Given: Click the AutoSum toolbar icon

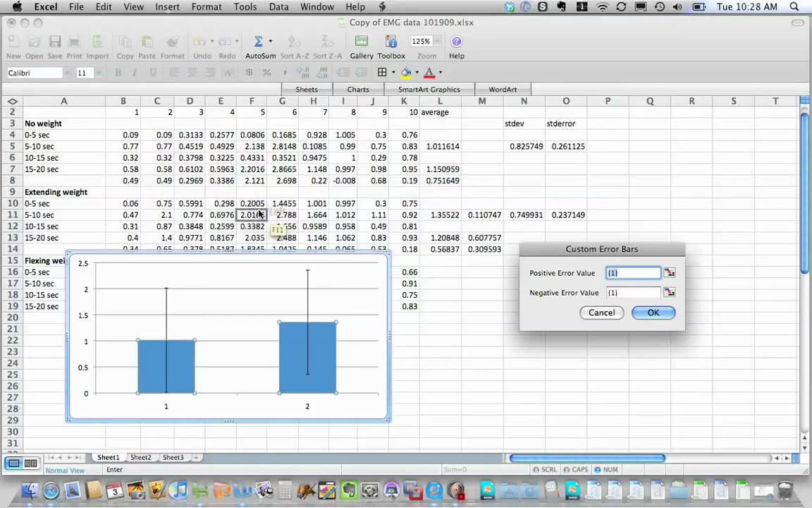Looking at the screenshot, I should point(258,42).
